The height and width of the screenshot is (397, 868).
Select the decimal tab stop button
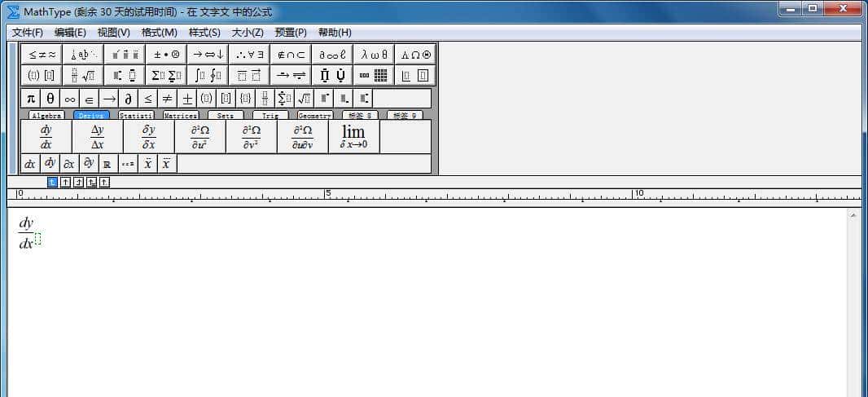click(105, 182)
